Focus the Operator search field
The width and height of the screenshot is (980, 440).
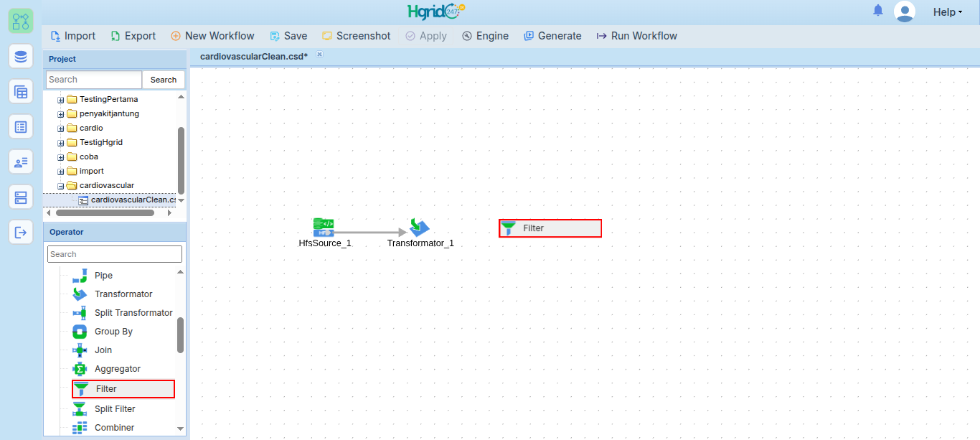coord(115,254)
